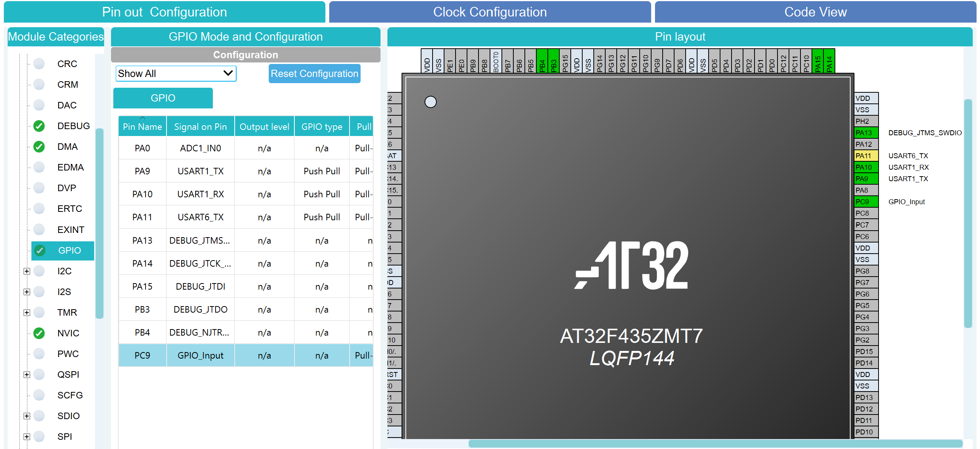Select the GPIO tab in configuration

coord(163,98)
